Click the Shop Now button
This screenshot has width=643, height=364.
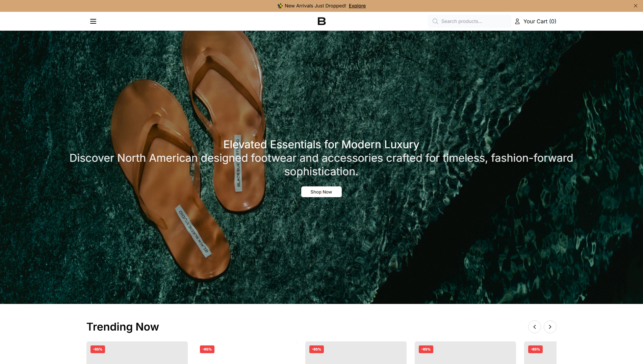point(321,192)
